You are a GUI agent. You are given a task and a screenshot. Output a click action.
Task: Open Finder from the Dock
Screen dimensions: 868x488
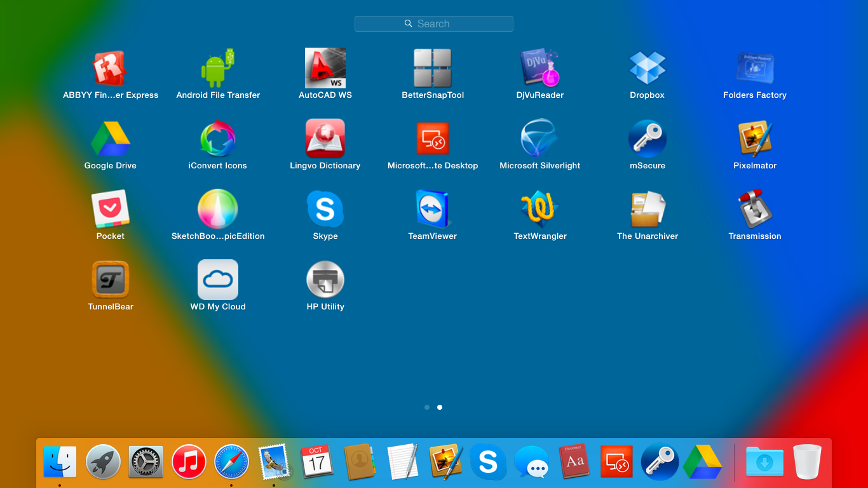pos(60,461)
